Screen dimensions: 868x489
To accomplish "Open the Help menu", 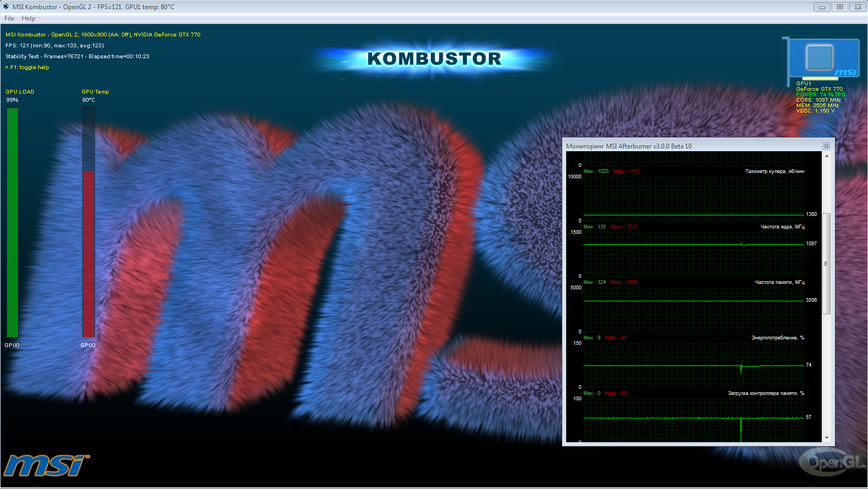I will click(28, 18).
